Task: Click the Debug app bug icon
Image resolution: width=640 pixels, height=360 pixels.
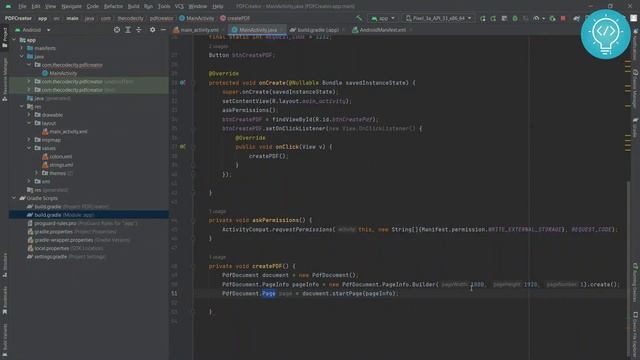Action: pyautogui.click(x=515, y=18)
